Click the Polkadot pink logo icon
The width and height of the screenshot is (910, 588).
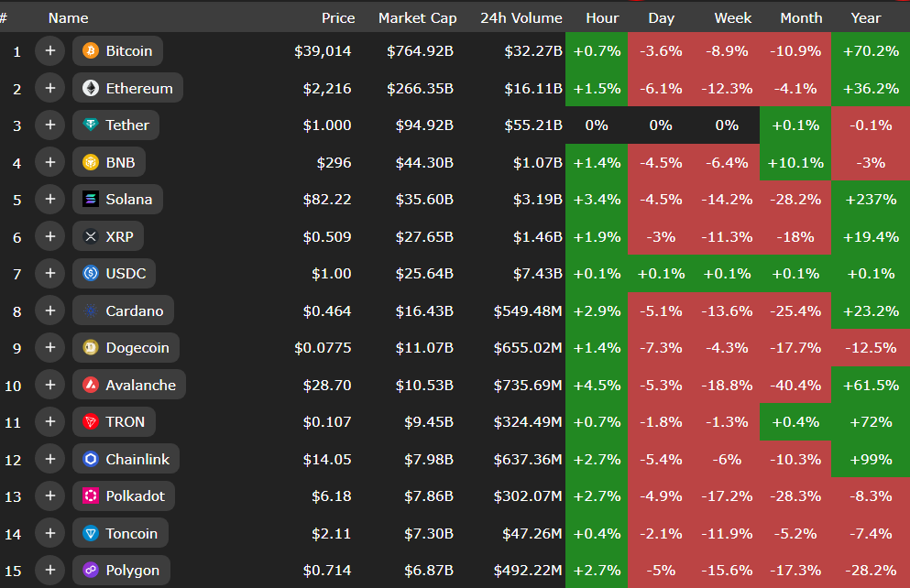tap(90, 496)
